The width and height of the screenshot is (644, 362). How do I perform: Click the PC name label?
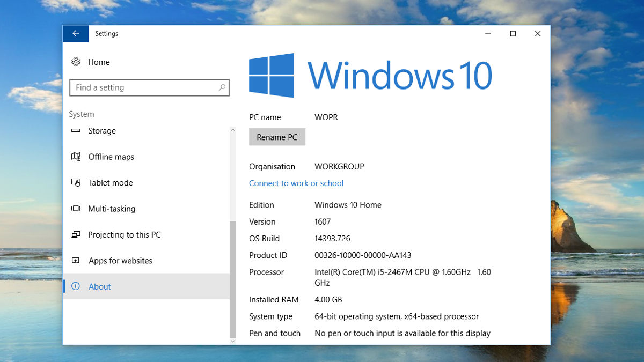click(265, 117)
